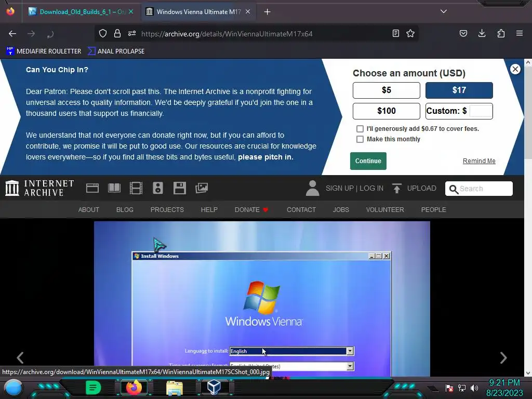
Task: Open JOBS in Archive menu
Action: 341,210
